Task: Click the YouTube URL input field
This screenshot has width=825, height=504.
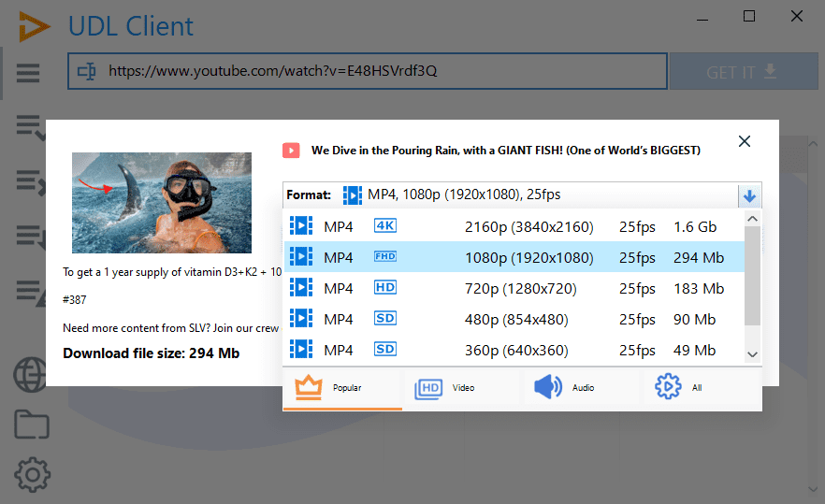Action: [x=368, y=71]
